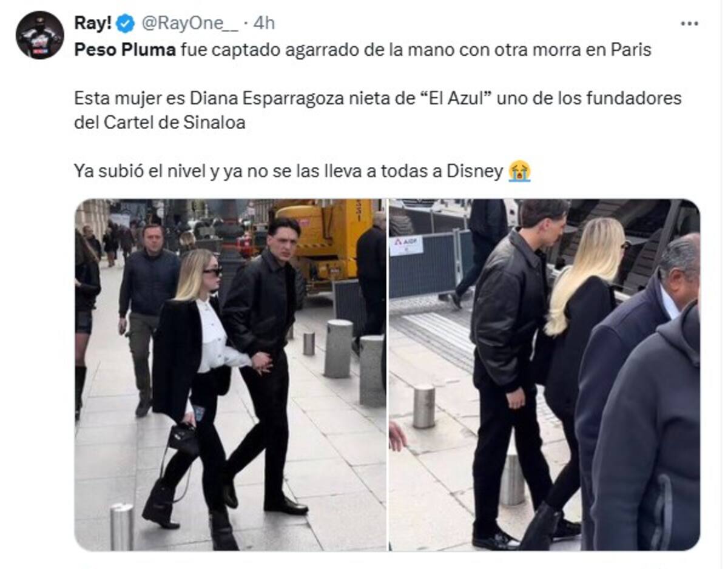This screenshot has width=728, height=569.
Task: Click the crying face emoji after Disney
Action: [x=520, y=171]
